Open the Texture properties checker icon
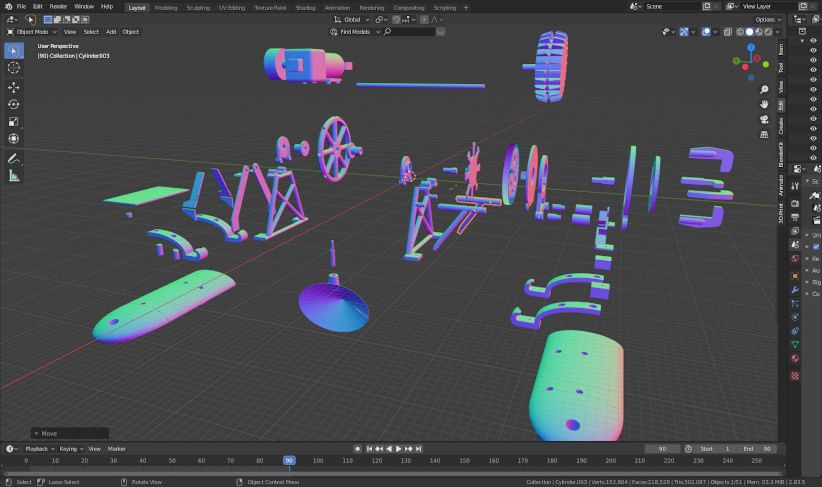 coord(795,376)
